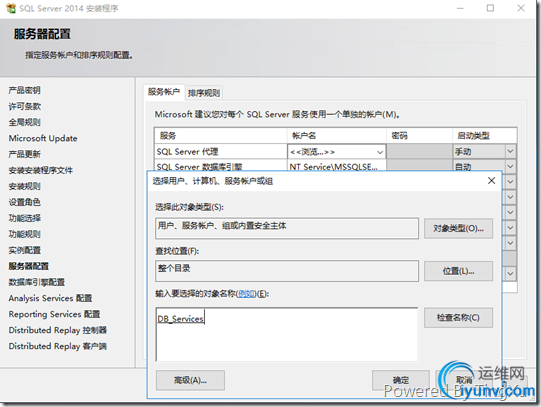Select the SQL Server 代理 service cell
The width and height of the screenshot is (541, 407).
click(221, 152)
